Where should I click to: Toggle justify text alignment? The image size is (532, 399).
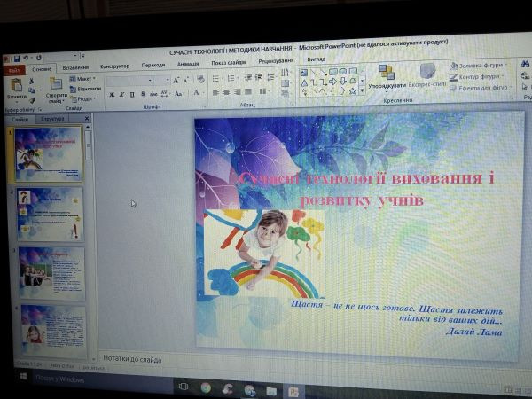tap(248, 91)
